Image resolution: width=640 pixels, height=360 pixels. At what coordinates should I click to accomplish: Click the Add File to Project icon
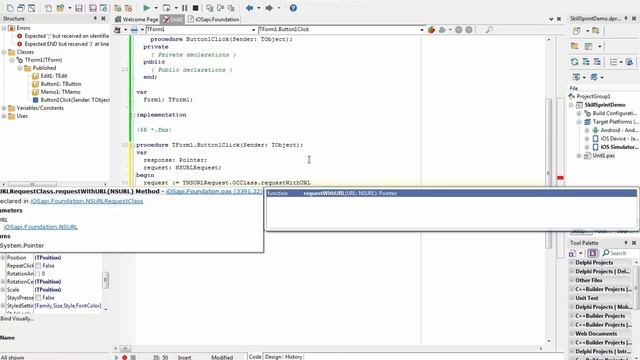click(118, 8)
